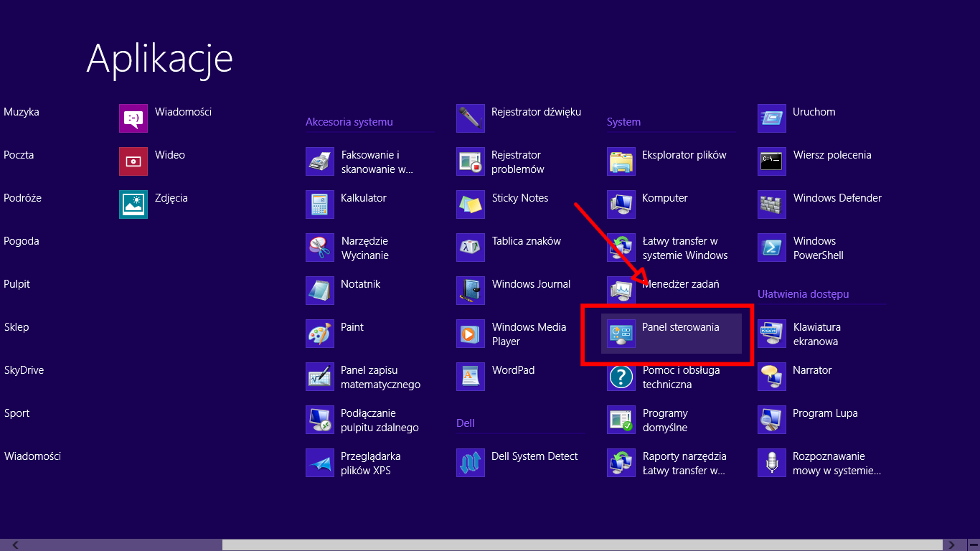Viewport: 980px width, 551px height.
Task: Open Faksowanie i skanowanie icon
Action: 320,161
